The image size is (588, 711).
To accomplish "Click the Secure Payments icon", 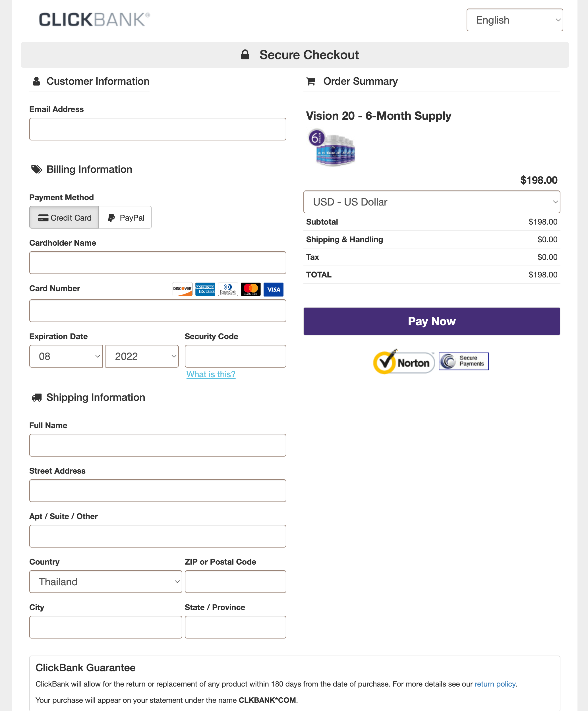I will (x=463, y=361).
